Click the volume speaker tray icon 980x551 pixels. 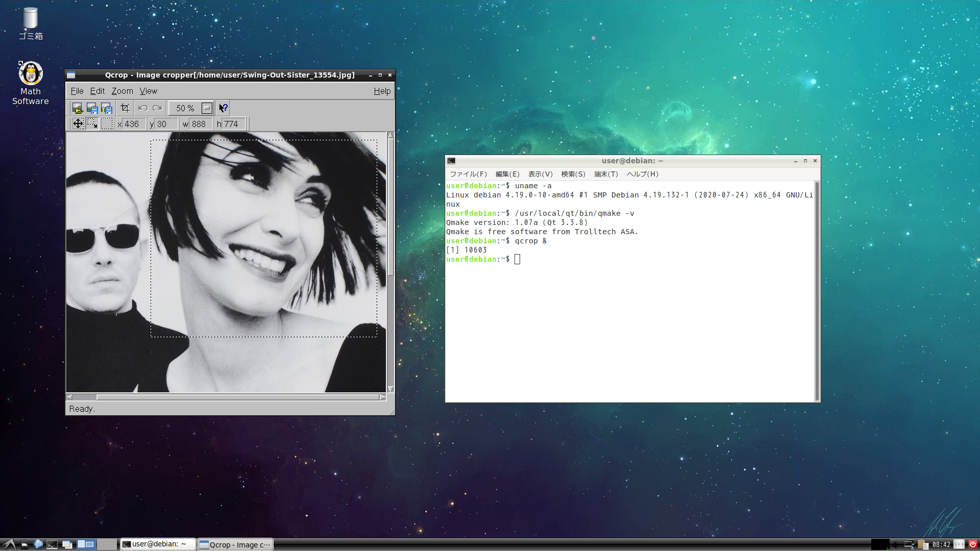(x=894, y=544)
